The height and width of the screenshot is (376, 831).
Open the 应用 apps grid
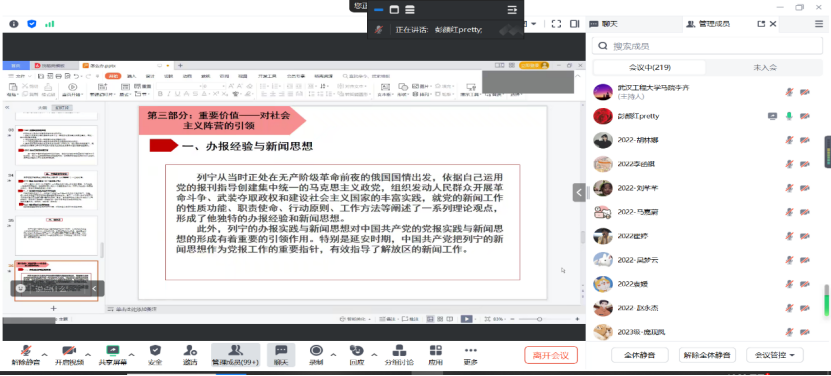coord(436,351)
